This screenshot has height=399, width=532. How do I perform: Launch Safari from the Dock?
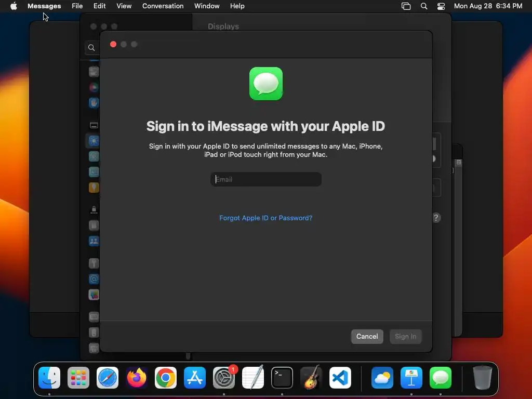[x=108, y=378]
